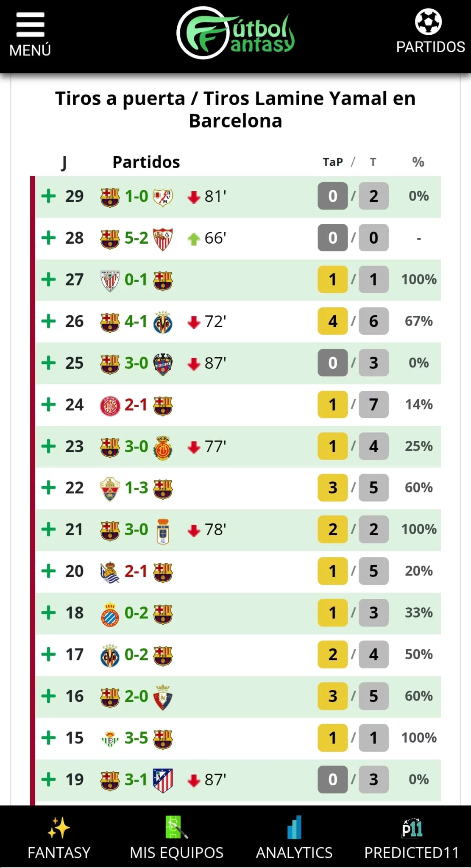Open the 3-5 Betis match score
Viewport: 471px width, 868px height.
(137, 738)
